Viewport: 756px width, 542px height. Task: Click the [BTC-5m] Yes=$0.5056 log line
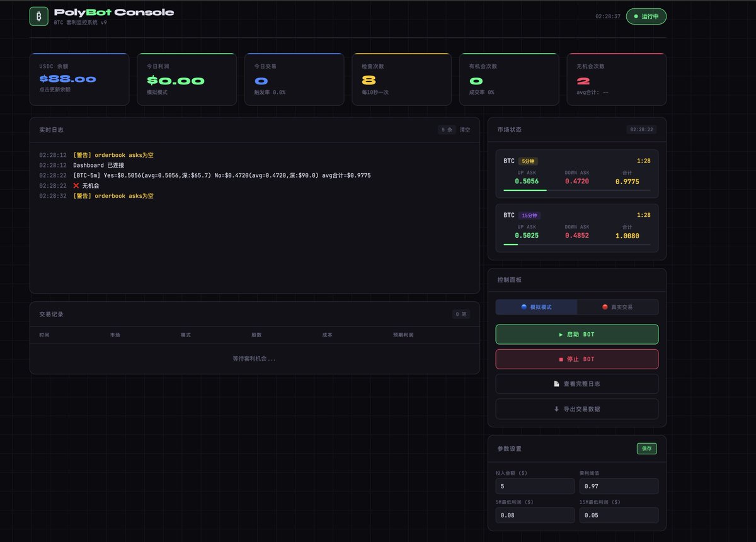pyautogui.click(x=222, y=175)
